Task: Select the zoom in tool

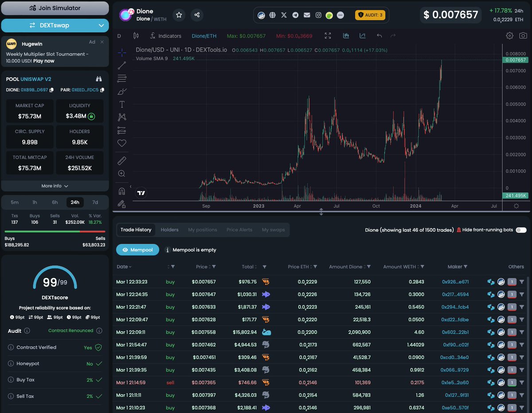Action: point(122,174)
